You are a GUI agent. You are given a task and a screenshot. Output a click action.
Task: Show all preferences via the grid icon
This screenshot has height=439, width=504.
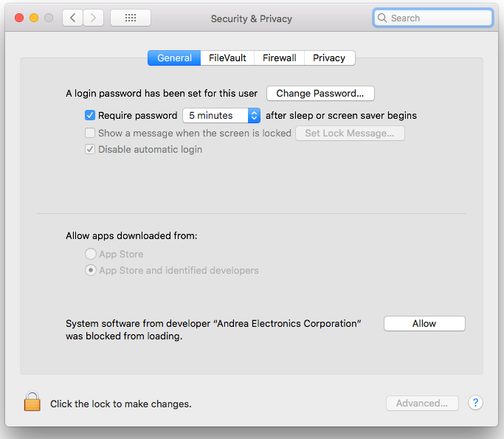coord(131,18)
